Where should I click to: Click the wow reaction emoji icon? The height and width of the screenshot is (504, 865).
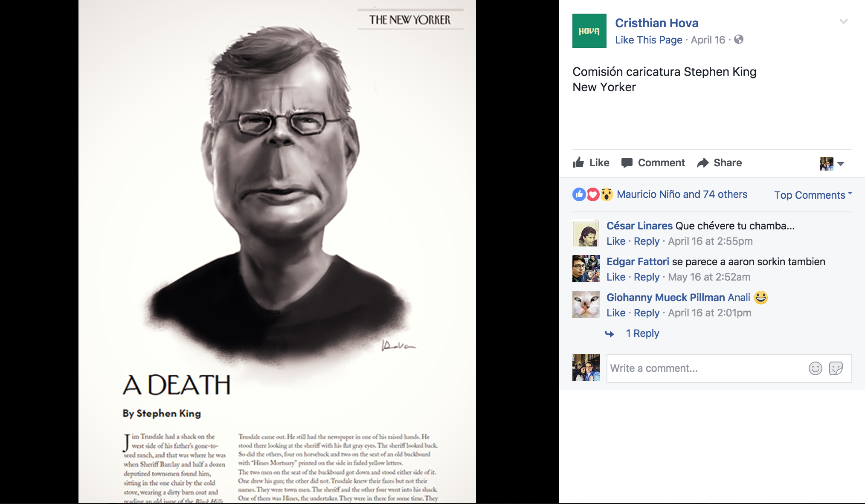(607, 194)
